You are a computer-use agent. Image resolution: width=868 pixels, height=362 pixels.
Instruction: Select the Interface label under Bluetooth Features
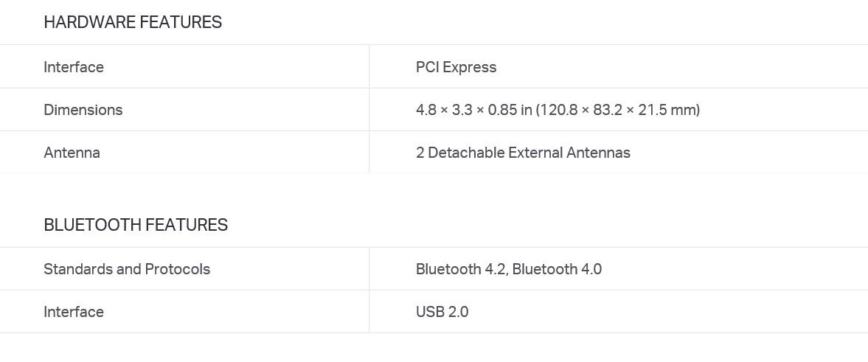[x=74, y=312]
